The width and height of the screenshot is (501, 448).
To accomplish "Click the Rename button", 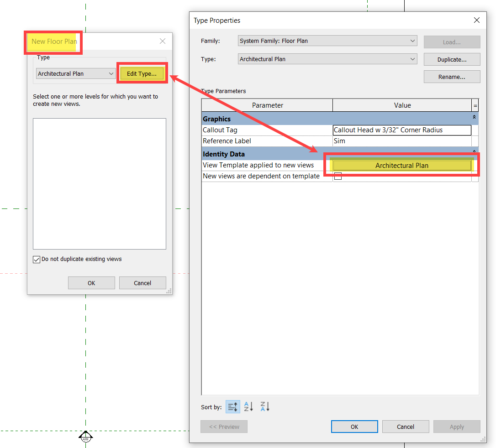I will pyautogui.click(x=452, y=76).
